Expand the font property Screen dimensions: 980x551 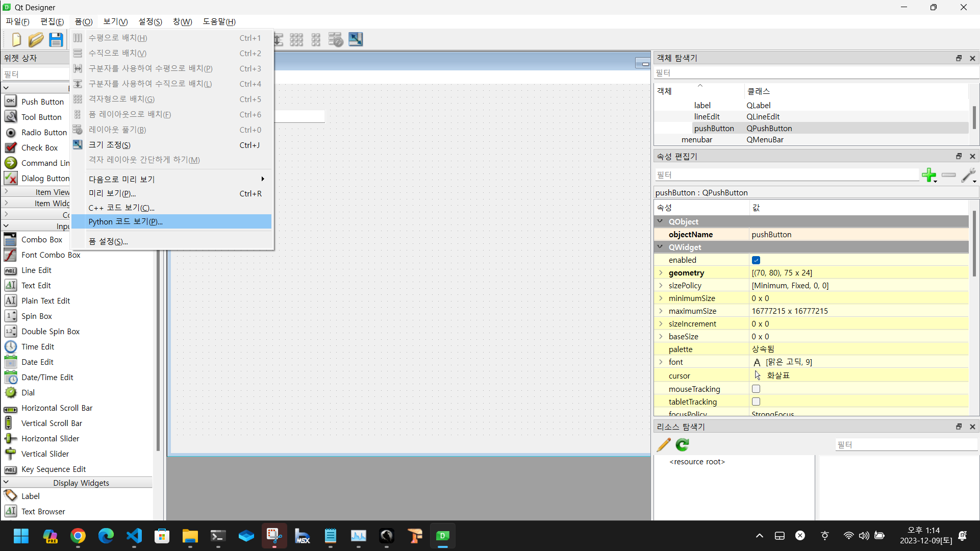(661, 362)
